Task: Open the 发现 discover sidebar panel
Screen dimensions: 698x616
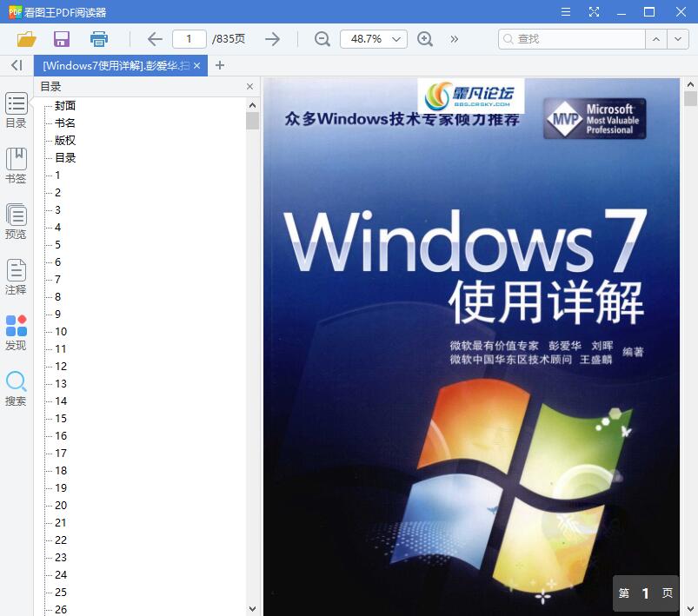Action: pyautogui.click(x=16, y=333)
